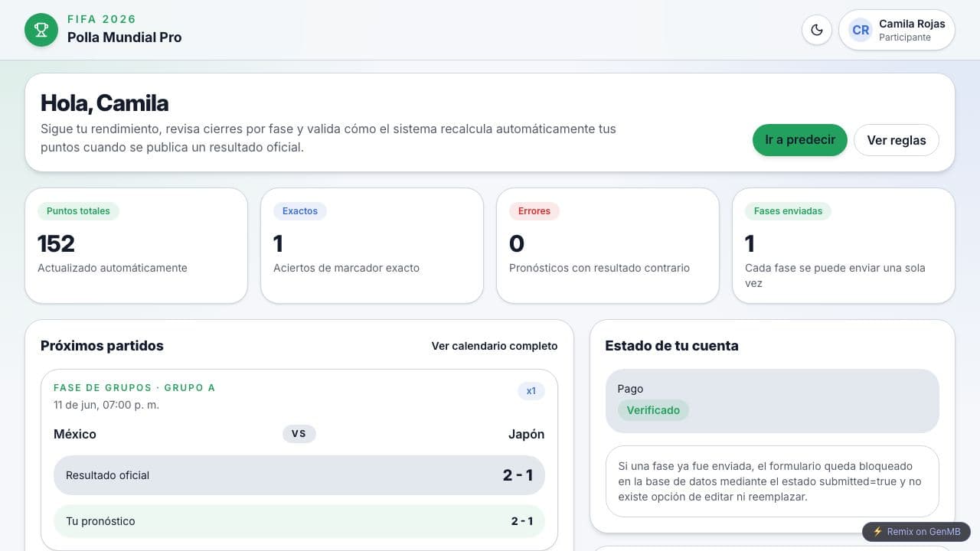
Task: Click the Japón team name
Action: pos(526,434)
